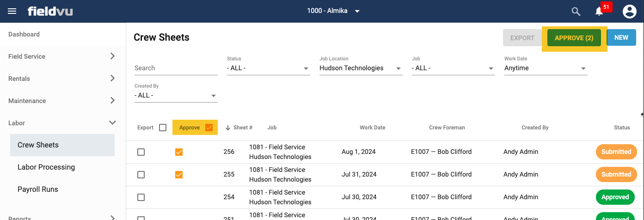Click Aug 1, 2024 work date
Screen dimensions: 644x220
(359, 152)
